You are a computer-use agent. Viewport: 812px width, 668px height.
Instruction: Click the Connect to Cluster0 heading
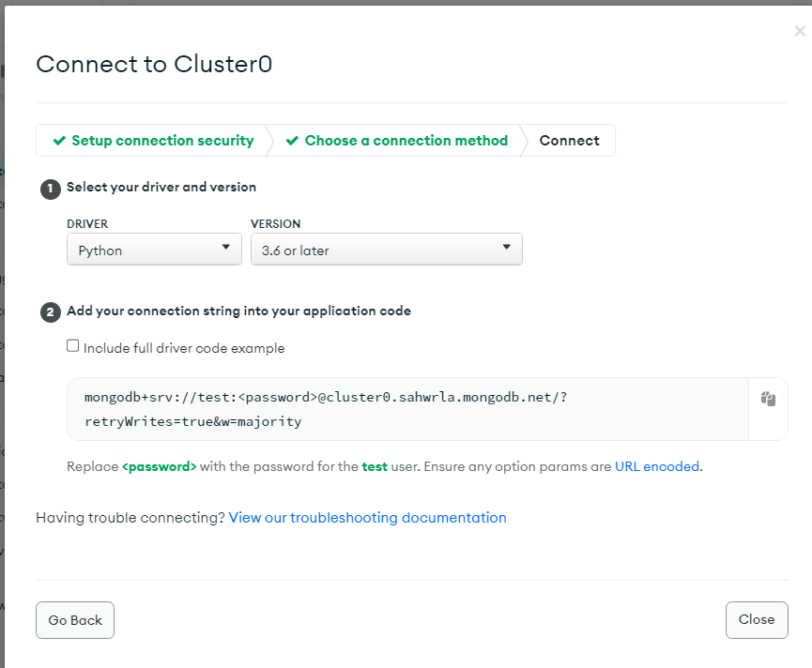(x=154, y=64)
